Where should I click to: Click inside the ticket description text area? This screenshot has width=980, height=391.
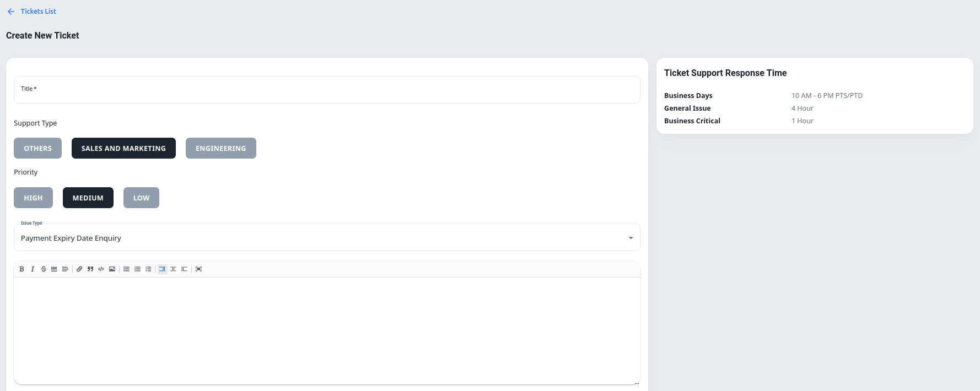[327, 330]
